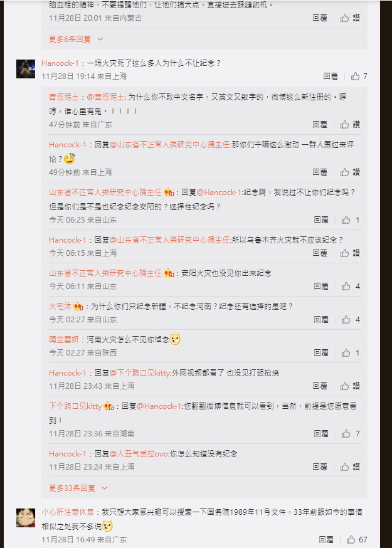Like Hancock-1's reply posted 11月28日 23:24
Image resolution: width=392 pixels, height=548 pixels.
(x=345, y=466)
